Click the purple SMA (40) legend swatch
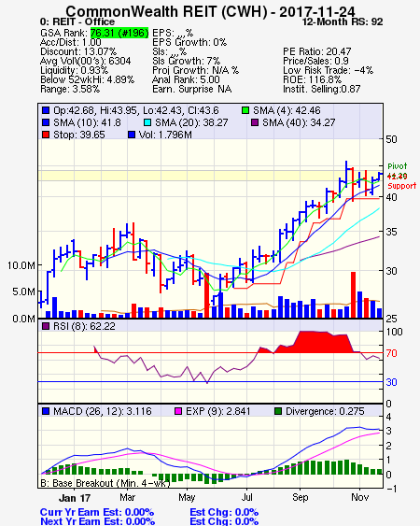Image resolution: width=420 pixels, height=526 pixels. [x=255, y=122]
